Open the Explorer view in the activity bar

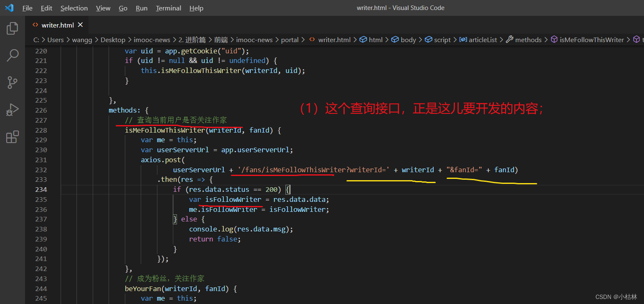pos(13,29)
